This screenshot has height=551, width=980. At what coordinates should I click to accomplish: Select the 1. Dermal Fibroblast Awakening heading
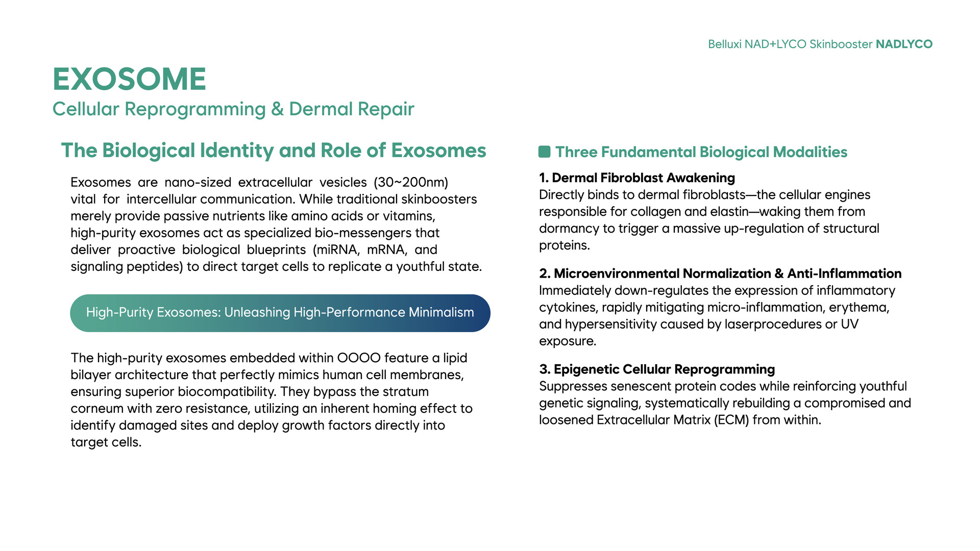637,178
